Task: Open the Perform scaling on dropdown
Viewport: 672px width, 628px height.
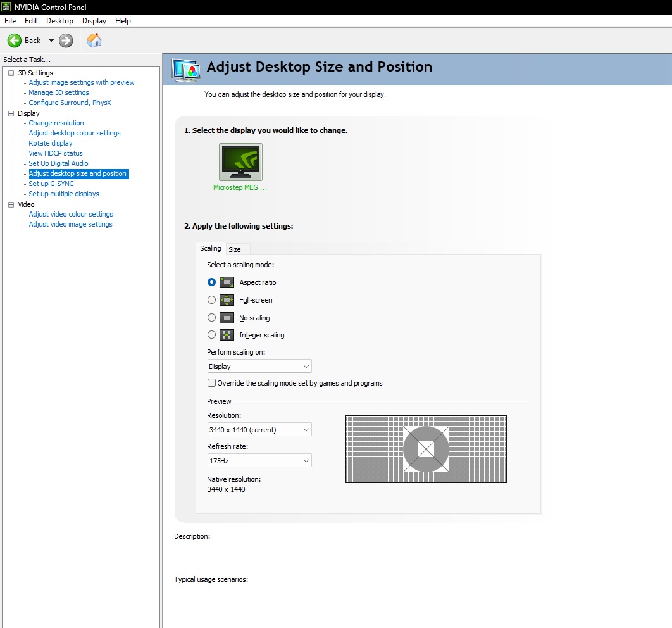Action: point(259,367)
